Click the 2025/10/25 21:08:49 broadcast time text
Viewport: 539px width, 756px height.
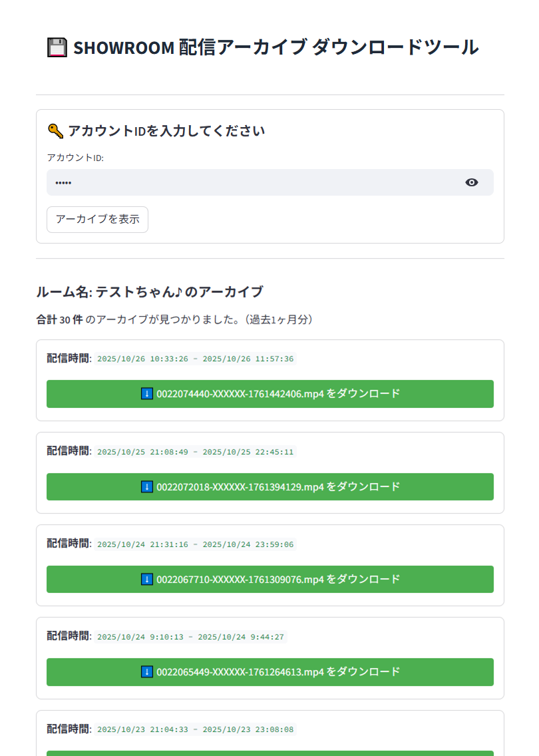tap(195, 452)
